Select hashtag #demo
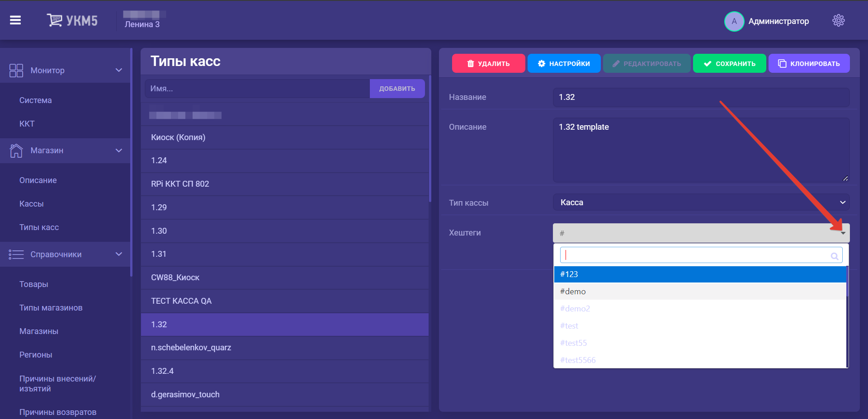 700,292
